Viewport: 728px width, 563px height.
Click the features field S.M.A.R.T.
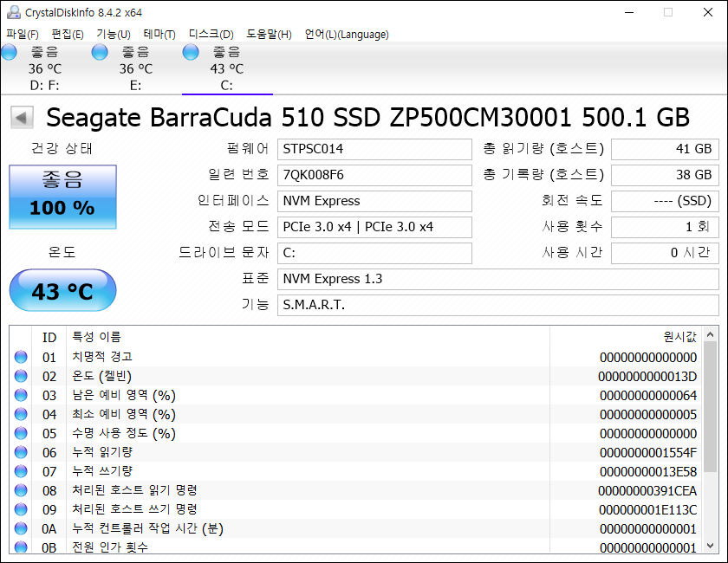pyautogui.click(x=498, y=306)
